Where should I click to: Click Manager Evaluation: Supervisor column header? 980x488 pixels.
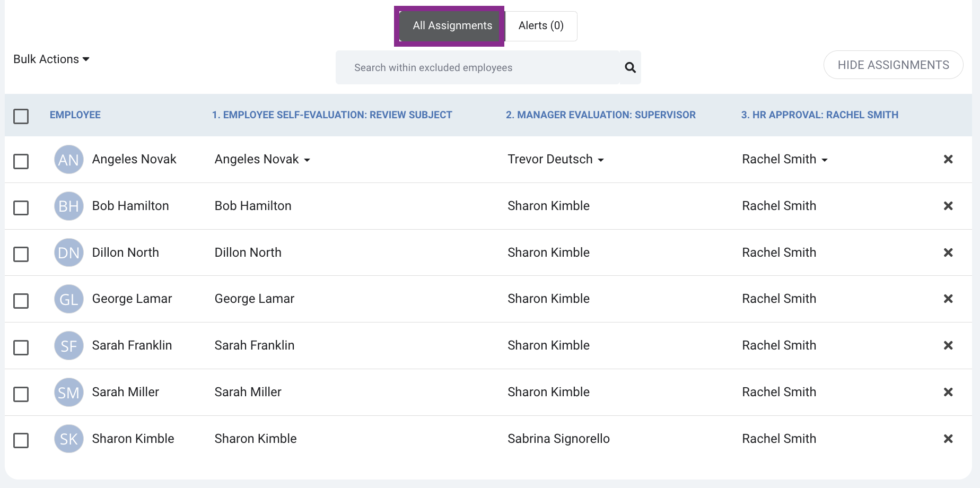(601, 115)
